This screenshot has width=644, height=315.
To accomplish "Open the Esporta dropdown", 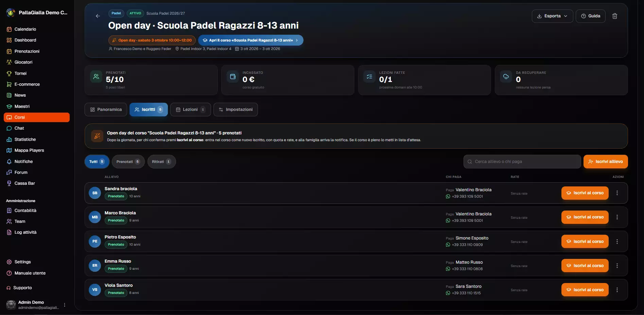I will coord(552,16).
